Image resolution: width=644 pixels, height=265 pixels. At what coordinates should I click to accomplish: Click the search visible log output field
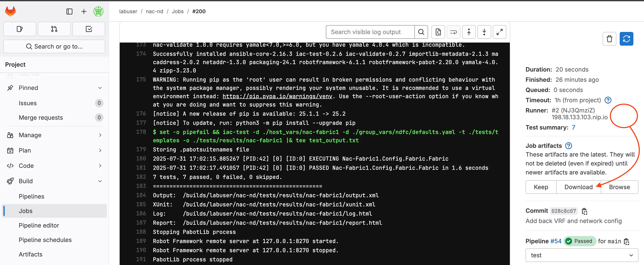click(370, 32)
